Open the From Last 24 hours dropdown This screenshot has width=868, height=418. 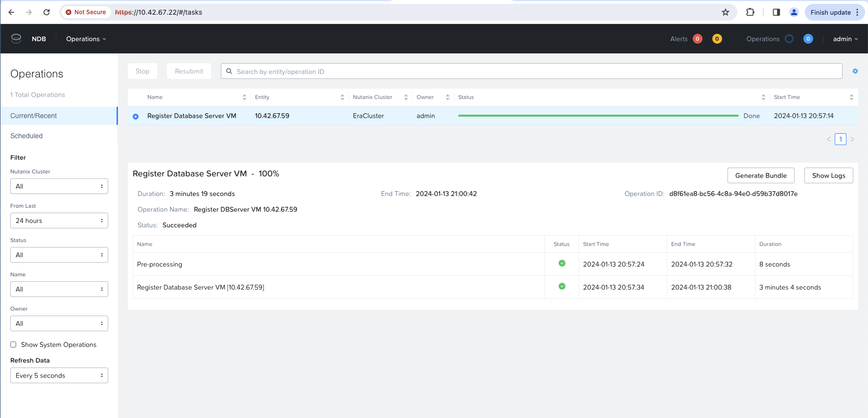[59, 221]
